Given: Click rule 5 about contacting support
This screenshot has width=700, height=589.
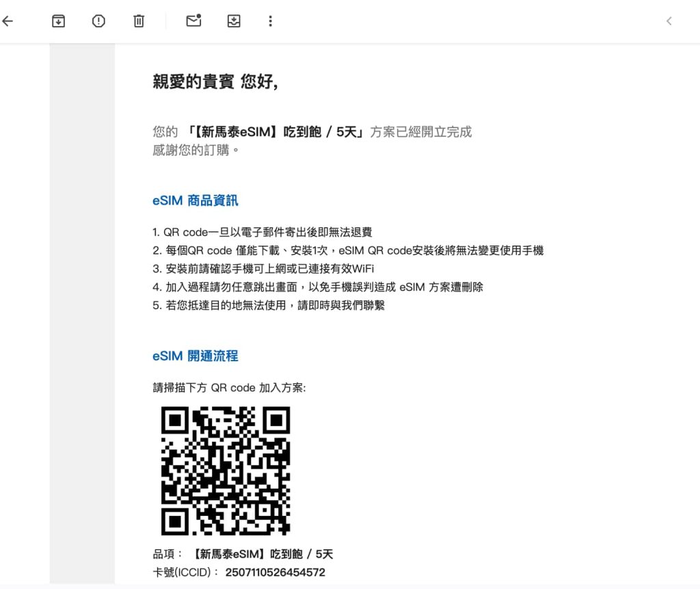Looking at the screenshot, I should (x=269, y=306).
